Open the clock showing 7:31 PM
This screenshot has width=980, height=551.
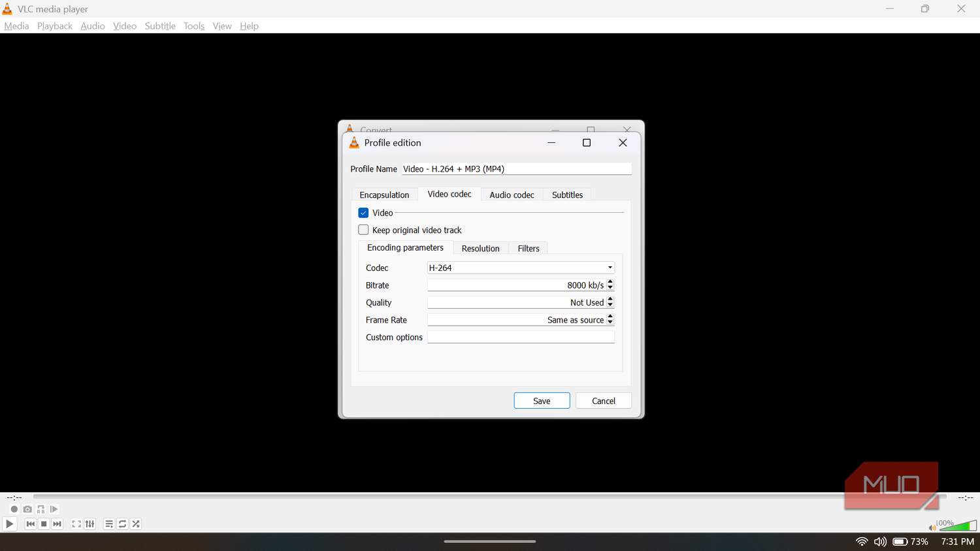pos(958,542)
